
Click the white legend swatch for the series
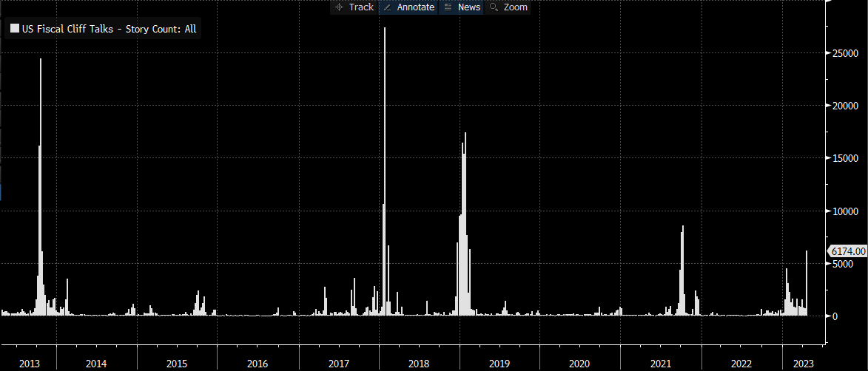point(14,29)
